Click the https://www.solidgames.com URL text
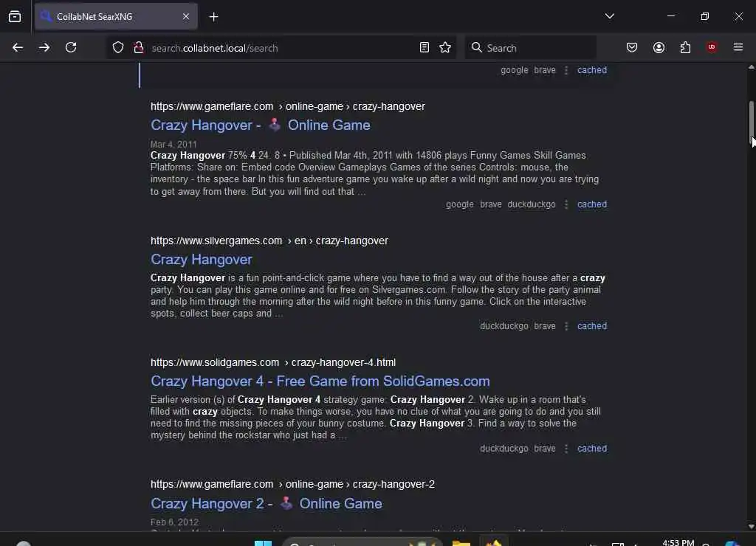 215,362
